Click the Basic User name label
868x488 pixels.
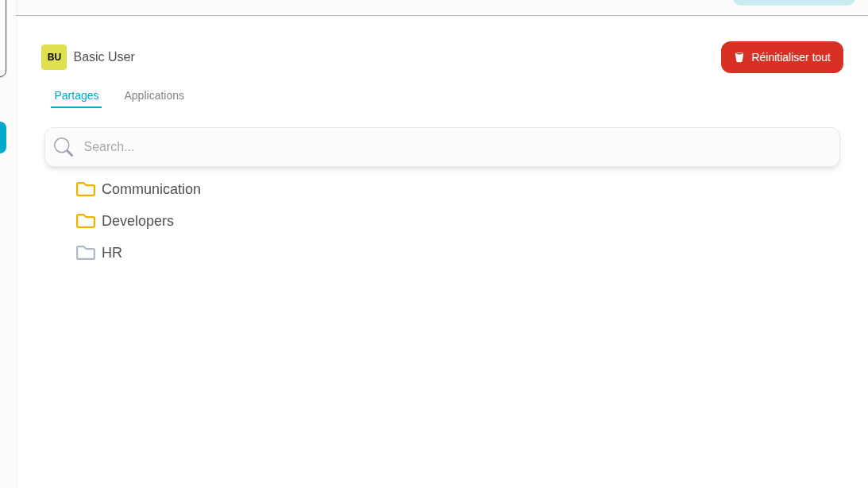(x=104, y=57)
